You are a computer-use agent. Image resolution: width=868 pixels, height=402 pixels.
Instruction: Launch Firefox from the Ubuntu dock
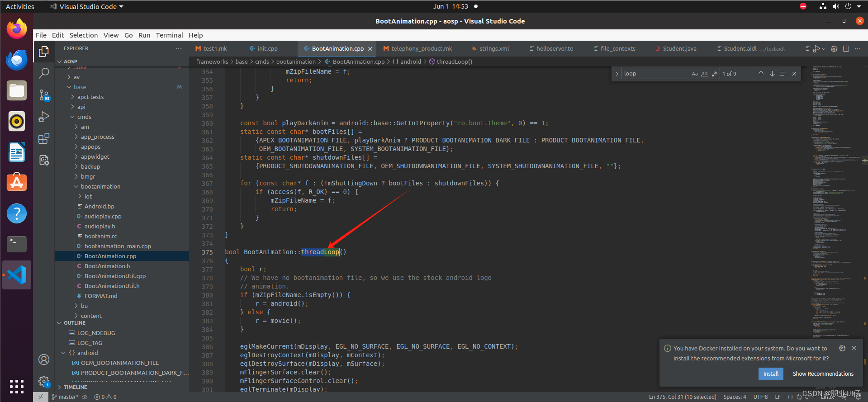17,29
